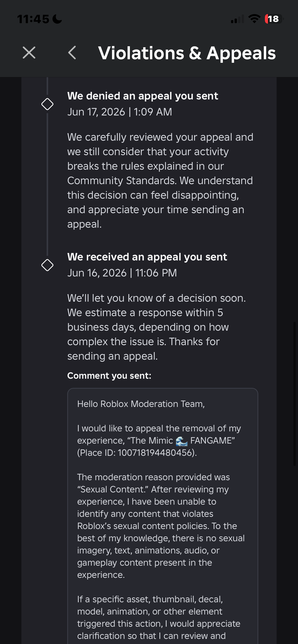Tap inside the sent comment text box
Screen dimensions: 298x644
tap(163, 516)
